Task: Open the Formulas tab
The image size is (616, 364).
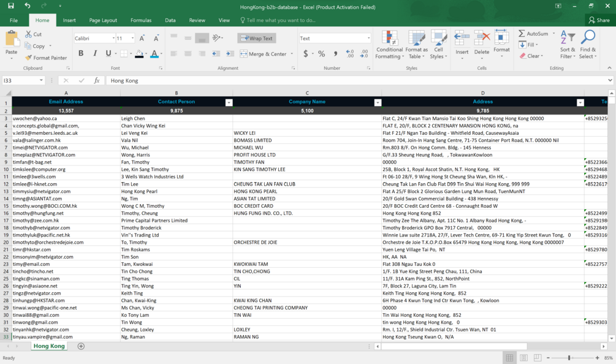Action: (140, 20)
